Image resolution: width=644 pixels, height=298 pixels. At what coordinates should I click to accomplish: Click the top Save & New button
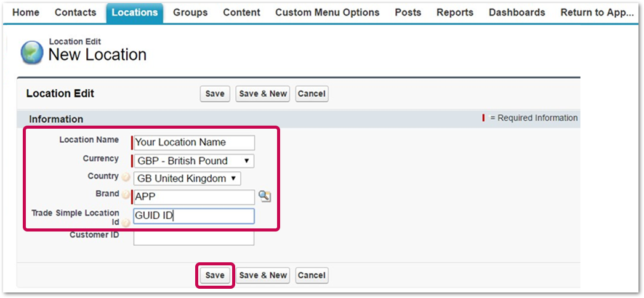tap(263, 94)
